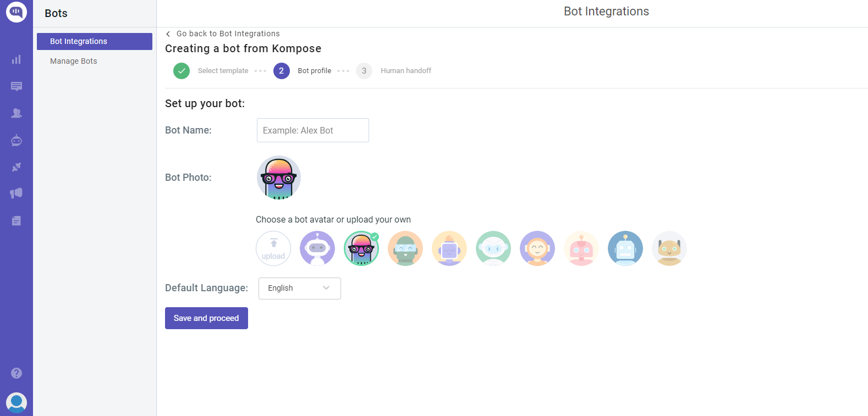Viewport: 868px width, 416px height.
Task: Open the conversations panel icon
Action: click(17, 86)
